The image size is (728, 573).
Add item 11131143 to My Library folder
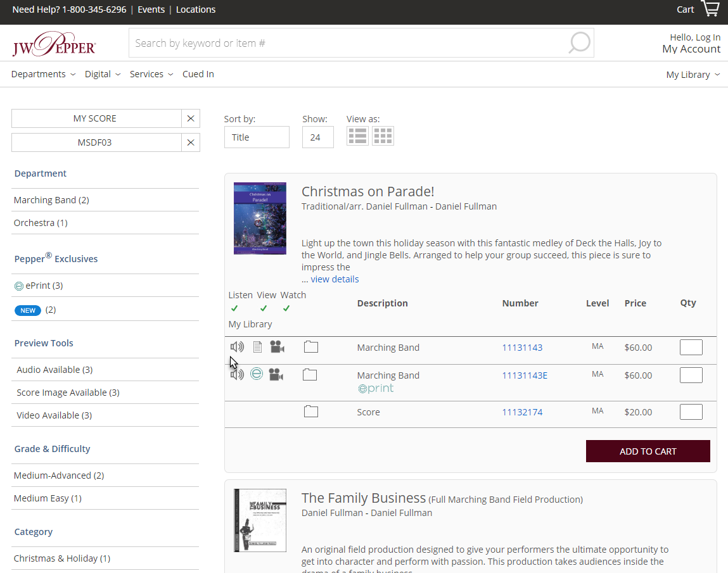pos(311,347)
